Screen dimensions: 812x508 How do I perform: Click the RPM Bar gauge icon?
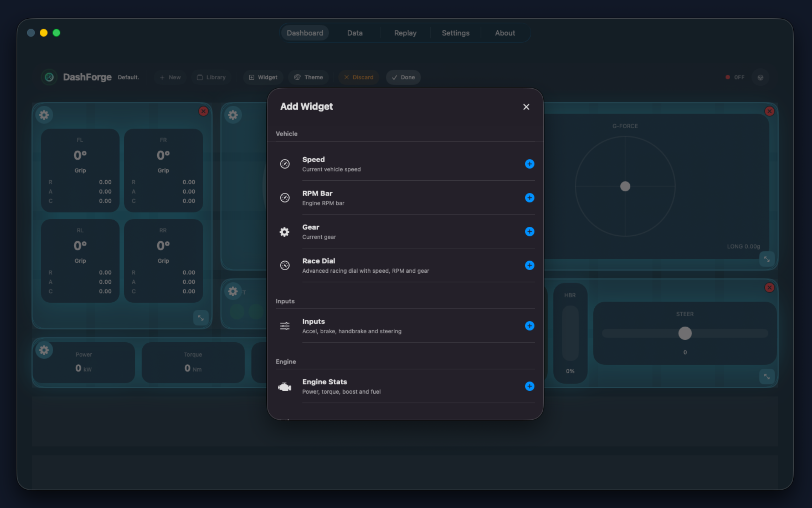coord(285,197)
